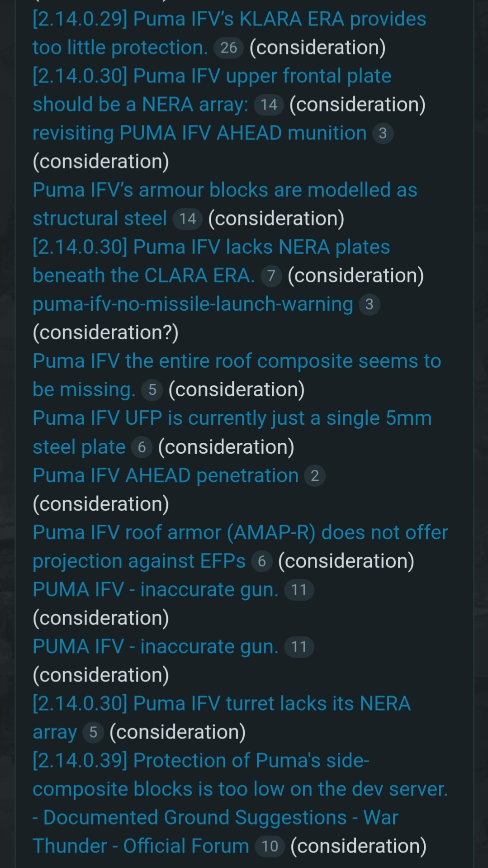This screenshot has height=868, width=488.
Task: Click the 14 badge after structural steel
Action: pos(187,219)
